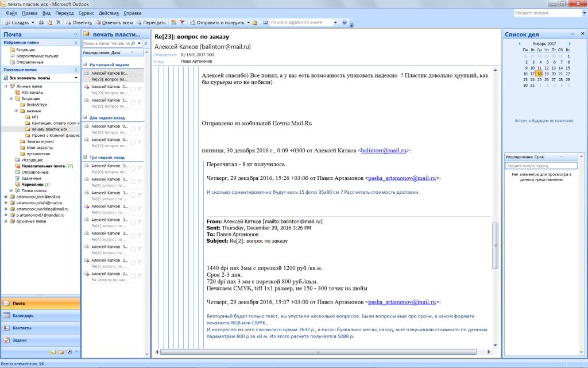Click the reading pane horizontal scrollbar

pyautogui.click(x=318, y=352)
